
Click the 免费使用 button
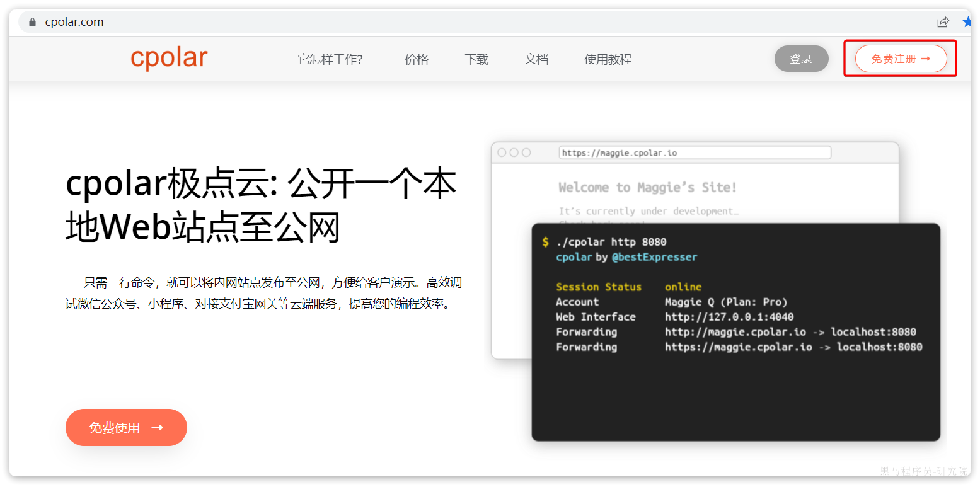point(126,428)
